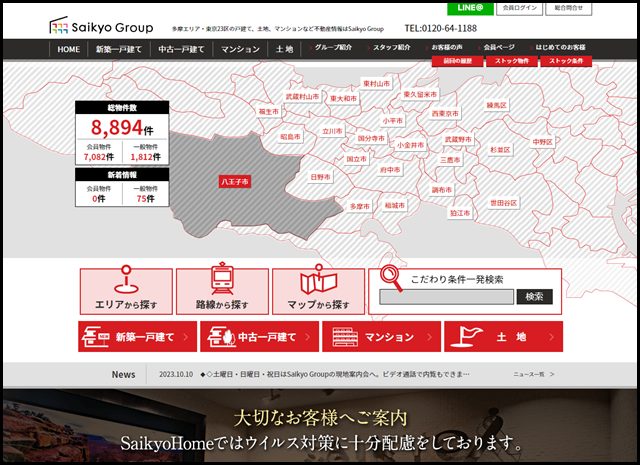Click the ストック条件 red button
Screen dimensions: 640x465
[566, 61]
